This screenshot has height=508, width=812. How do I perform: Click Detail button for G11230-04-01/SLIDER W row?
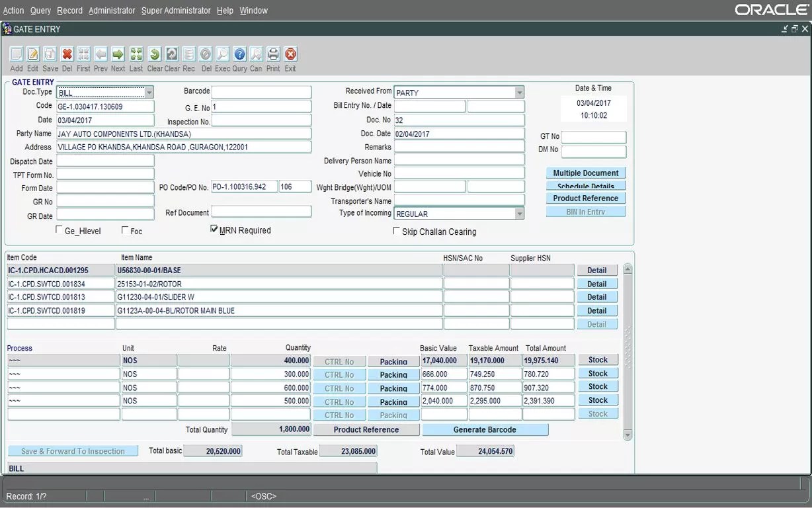click(597, 297)
